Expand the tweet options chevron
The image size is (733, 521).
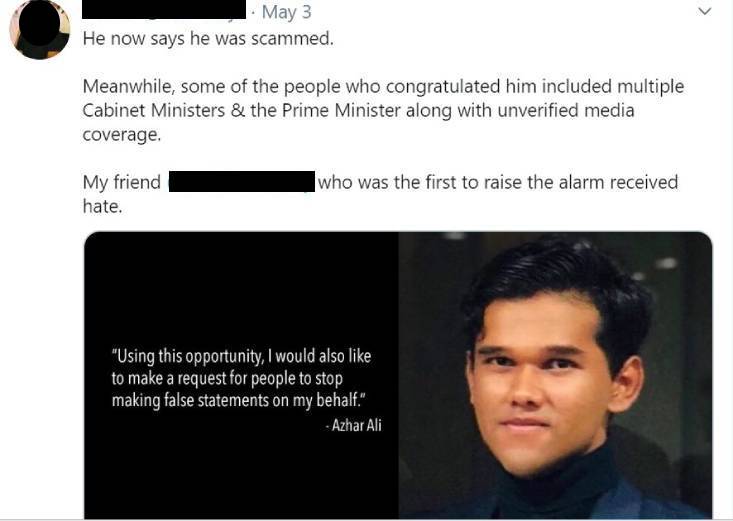click(705, 12)
